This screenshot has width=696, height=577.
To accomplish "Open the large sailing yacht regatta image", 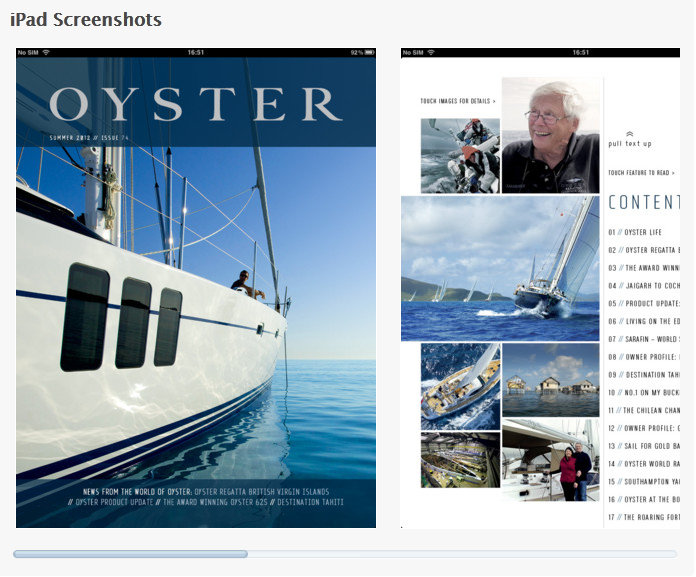I will [x=500, y=268].
